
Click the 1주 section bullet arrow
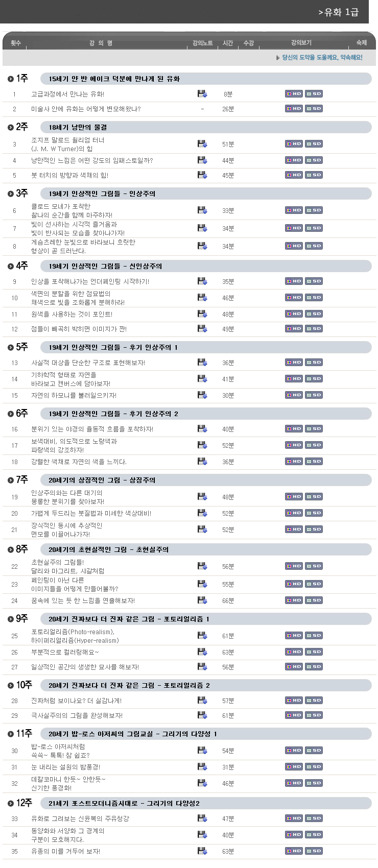pyautogui.click(x=11, y=79)
